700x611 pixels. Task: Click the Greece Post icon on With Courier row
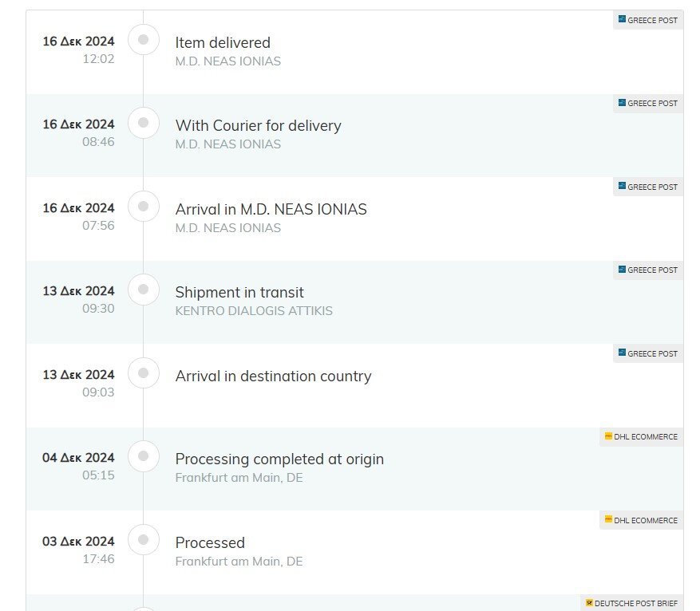(622, 103)
